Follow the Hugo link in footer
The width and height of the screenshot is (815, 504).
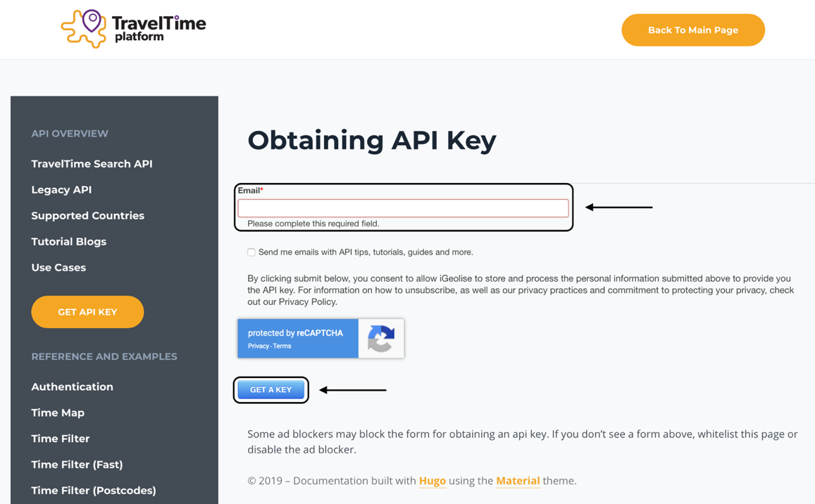click(x=433, y=481)
